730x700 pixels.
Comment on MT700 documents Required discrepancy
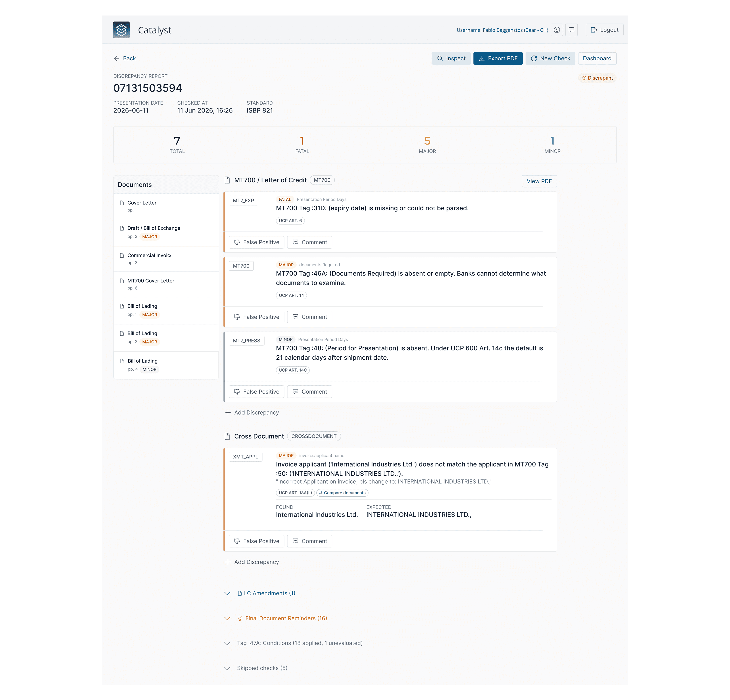click(310, 317)
